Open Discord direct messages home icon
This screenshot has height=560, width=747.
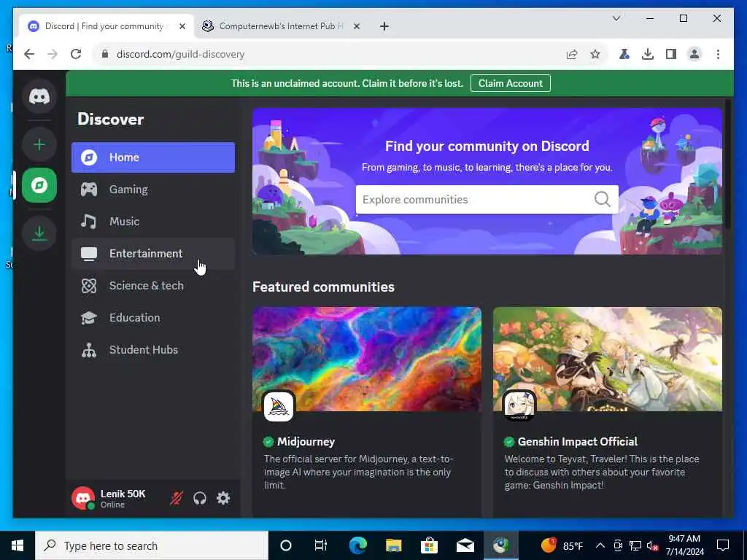(x=39, y=97)
